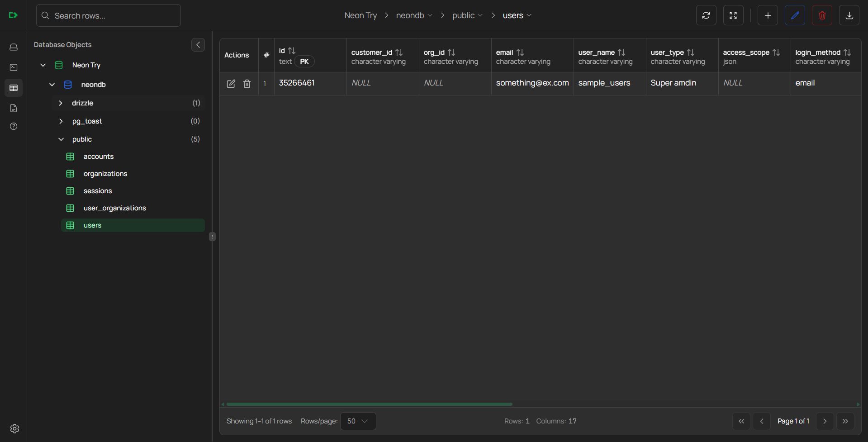This screenshot has width=868, height=442.
Task: Add a new row with plus button
Action: click(x=768, y=15)
